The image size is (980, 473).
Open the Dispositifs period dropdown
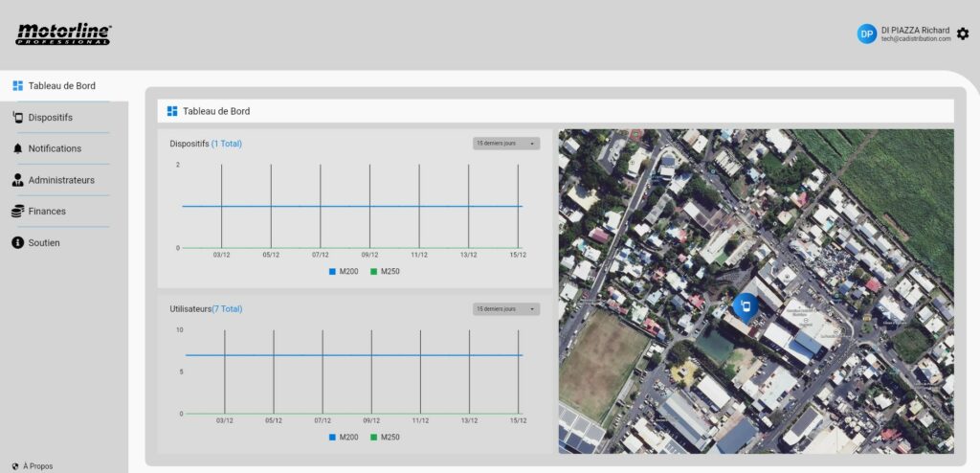[506, 144]
